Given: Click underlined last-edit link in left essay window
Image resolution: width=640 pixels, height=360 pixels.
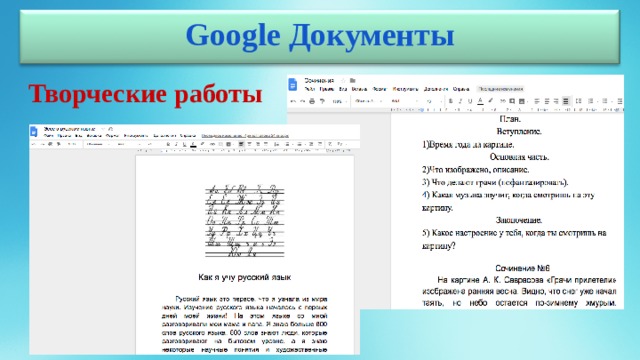Looking at the screenshot, I should click(x=245, y=136).
